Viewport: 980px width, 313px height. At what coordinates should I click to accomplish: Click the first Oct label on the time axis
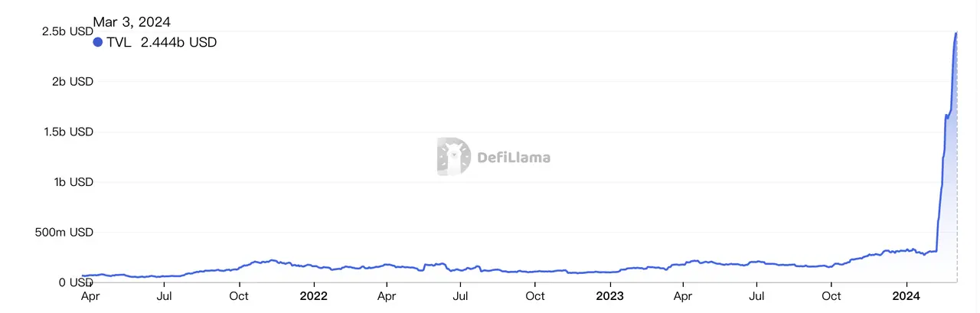point(239,295)
